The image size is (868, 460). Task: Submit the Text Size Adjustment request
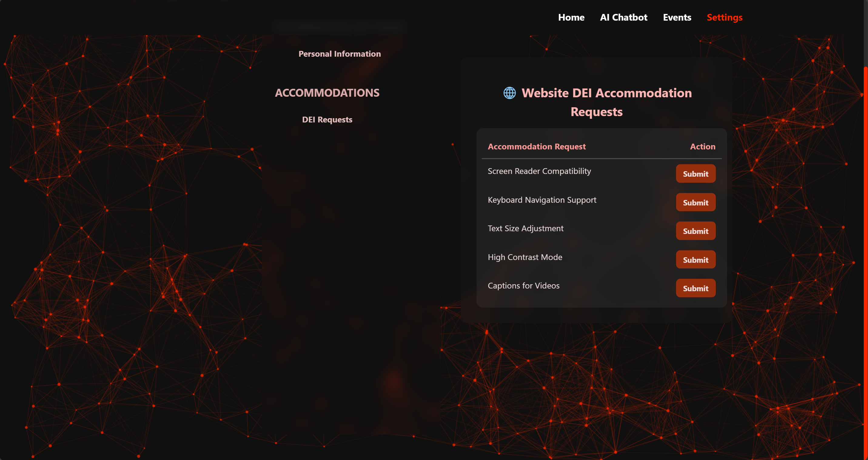(695, 231)
